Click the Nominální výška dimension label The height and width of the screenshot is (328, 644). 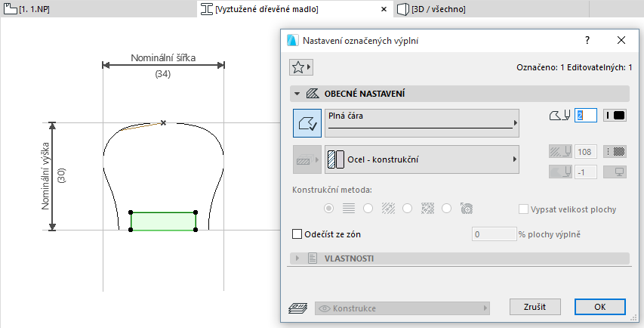[x=46, y=176]
